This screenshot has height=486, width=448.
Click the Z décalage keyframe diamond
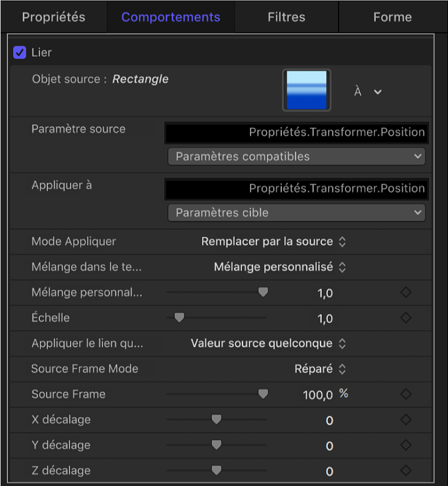(405, 471)
